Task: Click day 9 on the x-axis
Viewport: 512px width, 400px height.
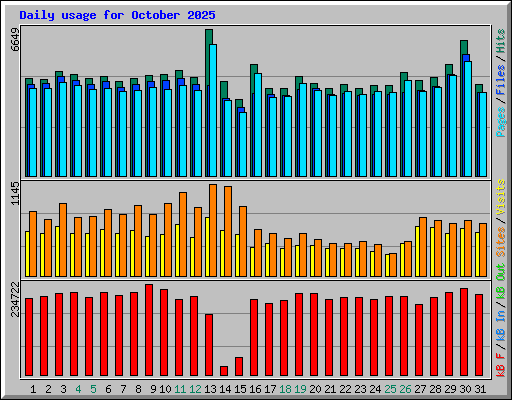Action: click(153, 389)
